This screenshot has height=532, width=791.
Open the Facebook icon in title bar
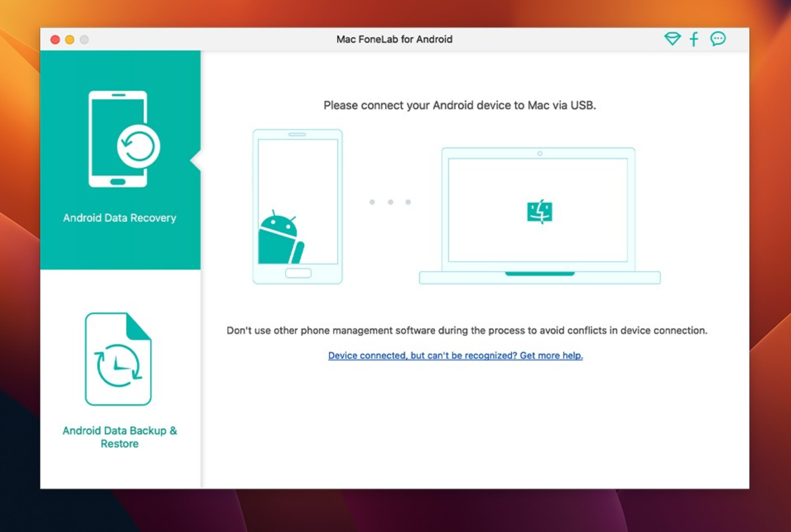694,39
